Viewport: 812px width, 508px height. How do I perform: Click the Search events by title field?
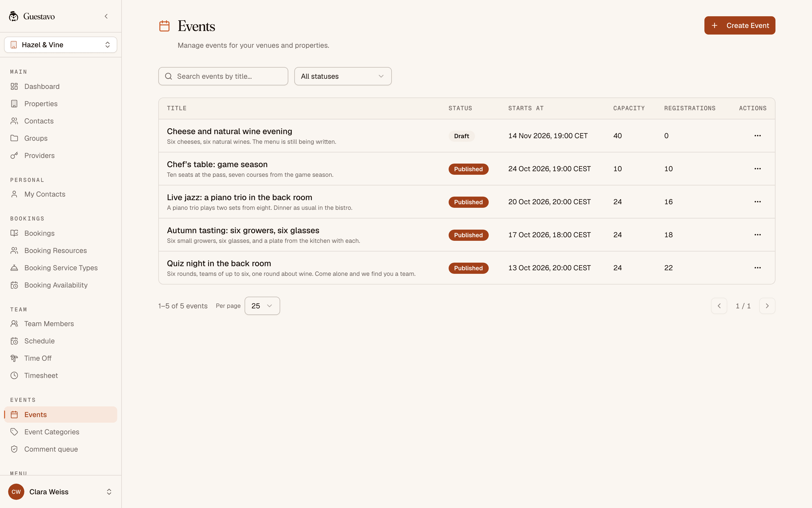point(223,76)
